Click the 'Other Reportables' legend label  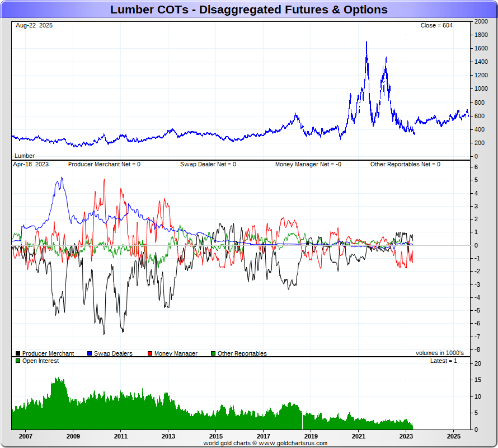242,353
